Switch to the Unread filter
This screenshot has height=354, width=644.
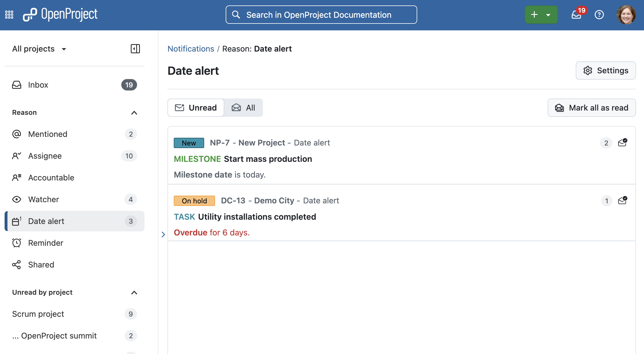[196, 108]
